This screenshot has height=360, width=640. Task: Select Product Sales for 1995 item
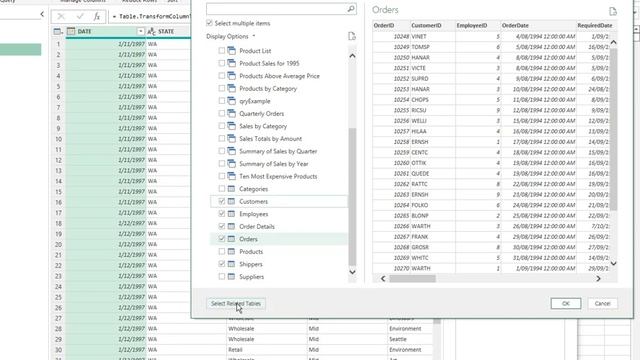269,63
